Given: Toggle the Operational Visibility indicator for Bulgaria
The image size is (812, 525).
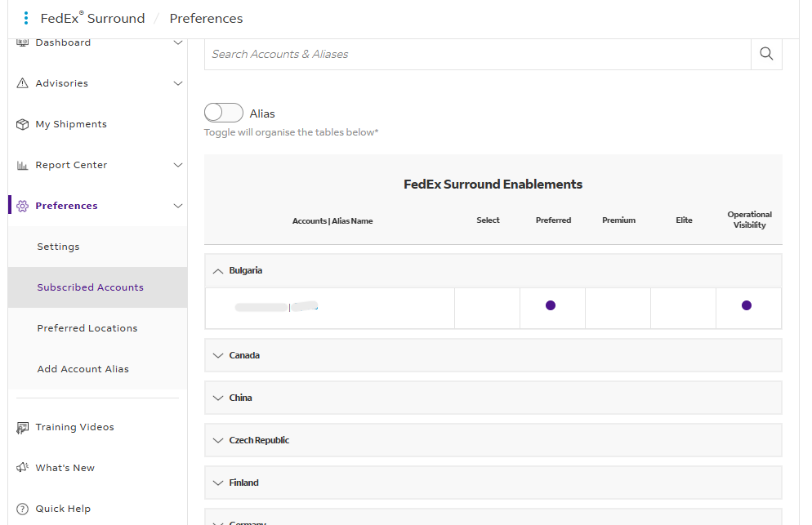Looking at the screenshot, I should (x=747, y=305).
